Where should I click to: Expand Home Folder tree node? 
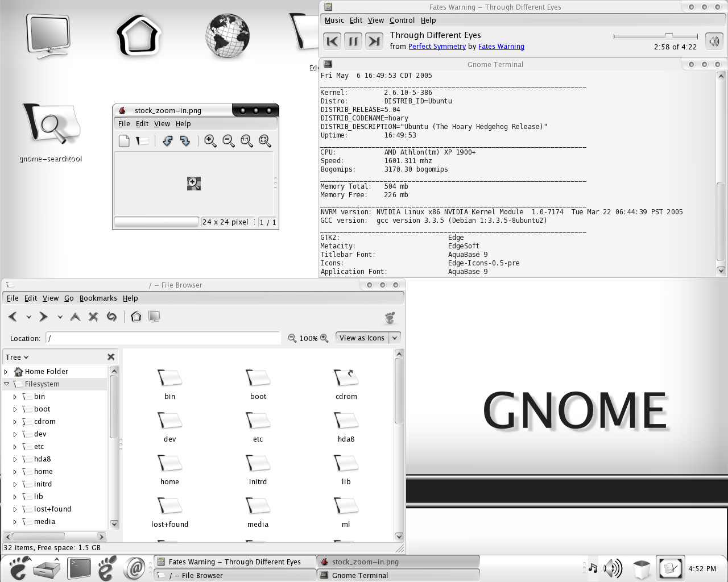pyautogui.click(x=6, y=372)
